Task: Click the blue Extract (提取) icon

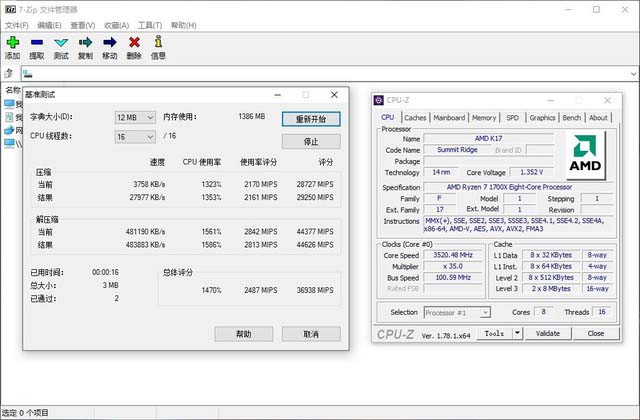Action: click(37, 42)
